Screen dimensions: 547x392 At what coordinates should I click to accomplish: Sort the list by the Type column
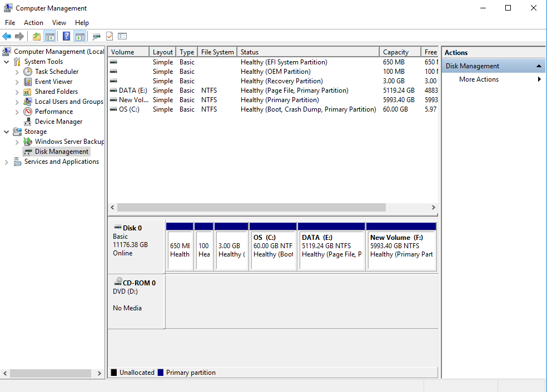click(x=187, y=52)
